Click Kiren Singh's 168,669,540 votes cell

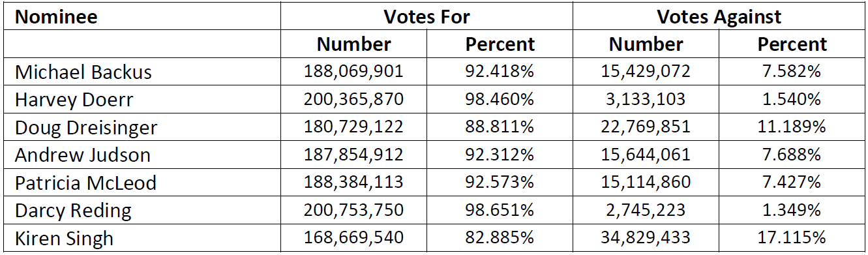click(353, 239)
